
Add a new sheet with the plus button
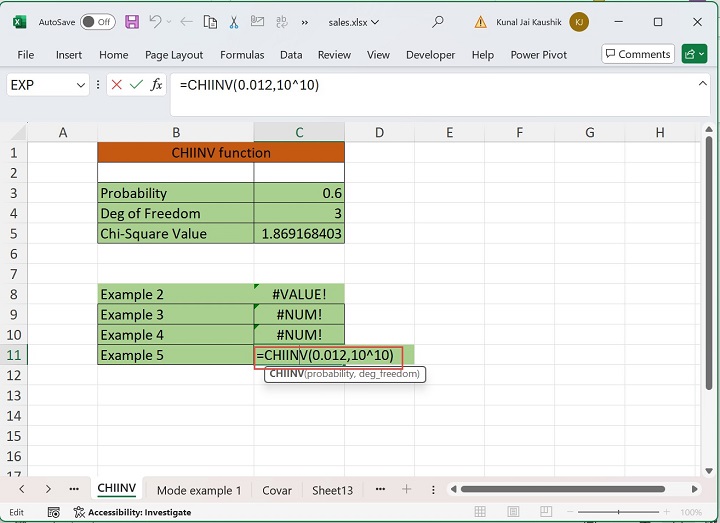pos(406,489)
